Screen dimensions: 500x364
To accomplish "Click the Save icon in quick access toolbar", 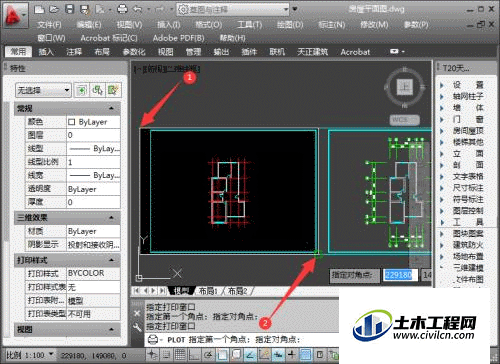I will (69, 9).
